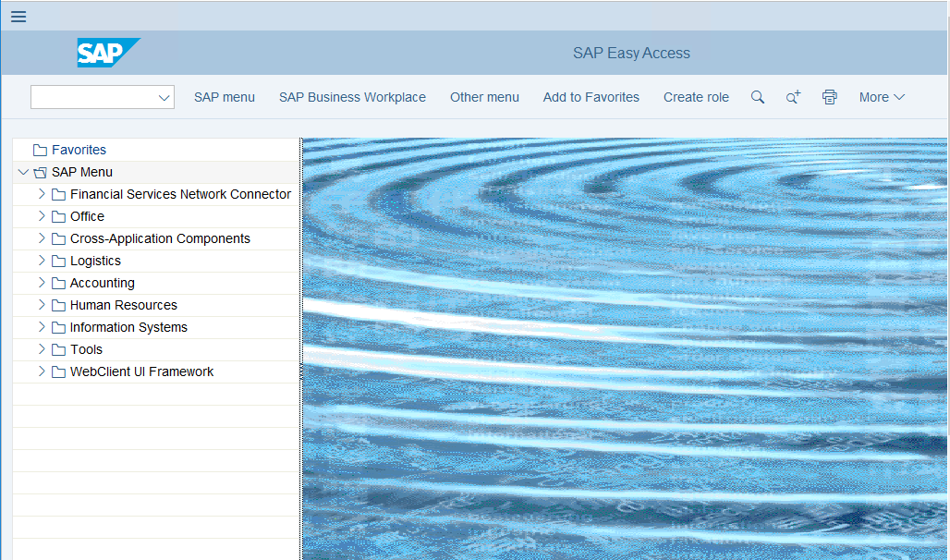Click the Create role button
This screenshot has width=950, height=560.
pos(696,97)
